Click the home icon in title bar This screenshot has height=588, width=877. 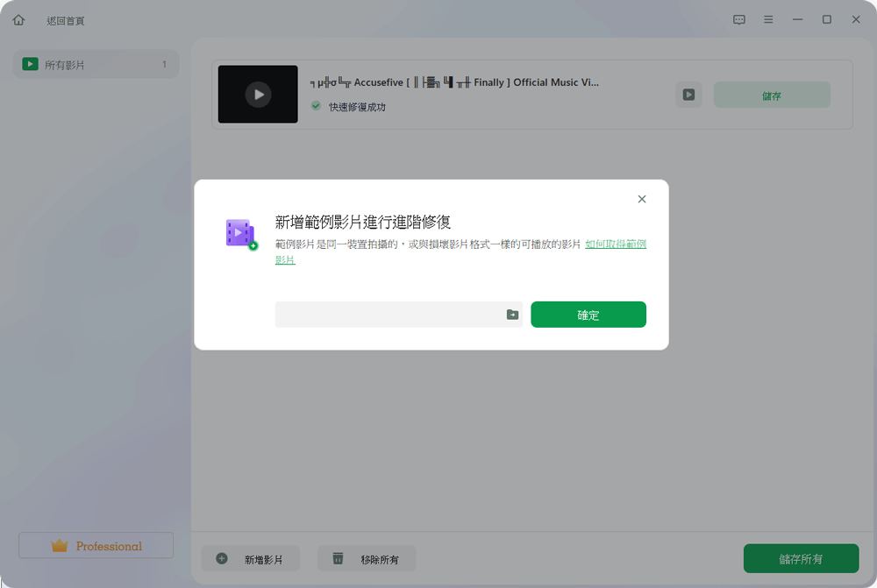point(18,20)
